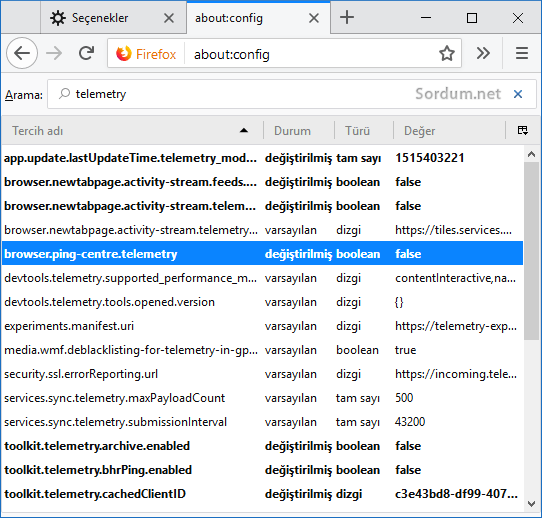Minimize the Firefox window
Viewport: 542px width, 518px height.
426,18
